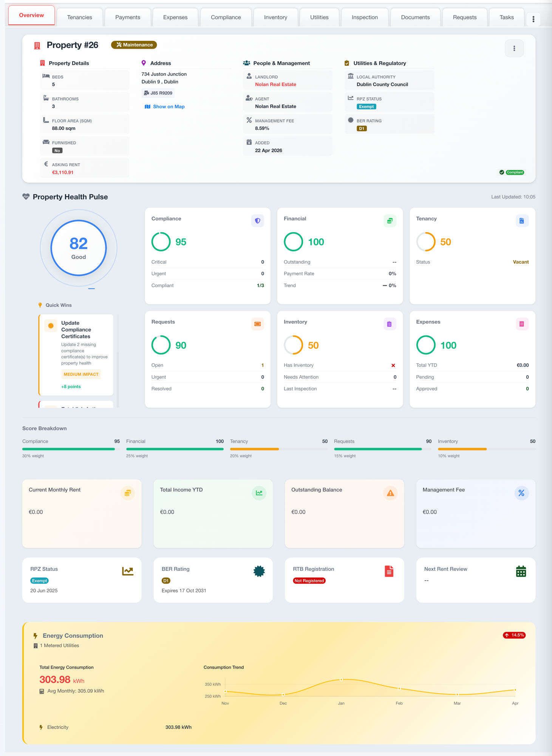Click the Maintenance status badge
Viewport: 552px width, 756px height.
pos(134,45)
